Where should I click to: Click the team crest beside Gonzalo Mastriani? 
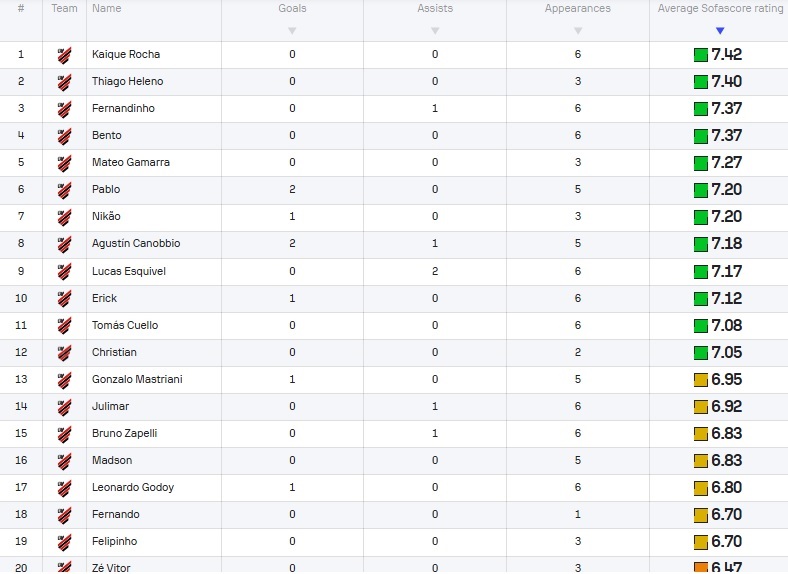(x=64, y=379)
